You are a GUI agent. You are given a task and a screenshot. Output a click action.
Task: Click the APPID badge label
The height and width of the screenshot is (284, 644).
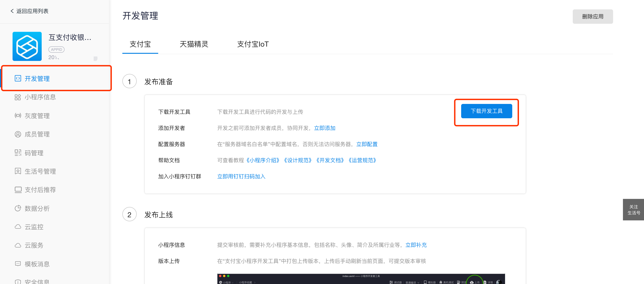(x=56, y=49)
